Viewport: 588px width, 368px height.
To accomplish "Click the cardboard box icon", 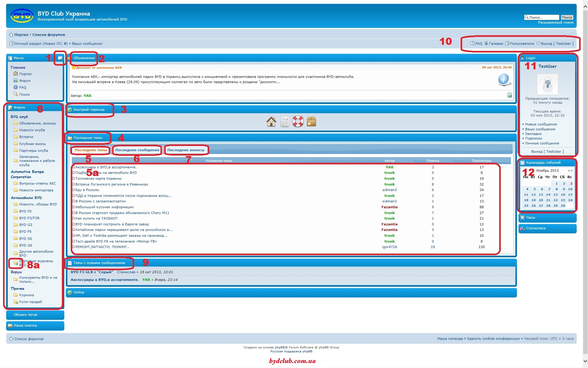I will pyautogui.click(x=311, y=121).
